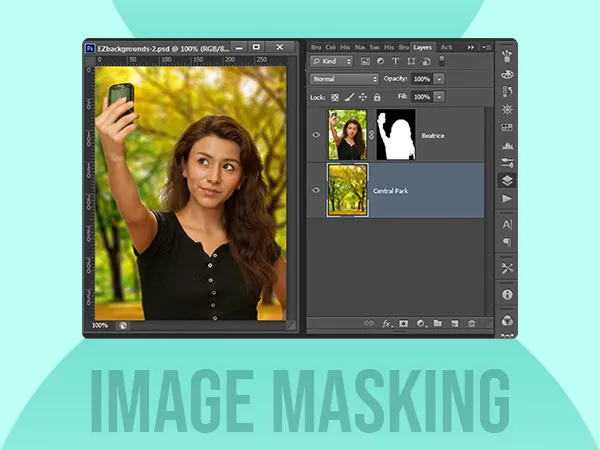Open the Histogram panel icon
600x450 pixels.
pos(507,145)
